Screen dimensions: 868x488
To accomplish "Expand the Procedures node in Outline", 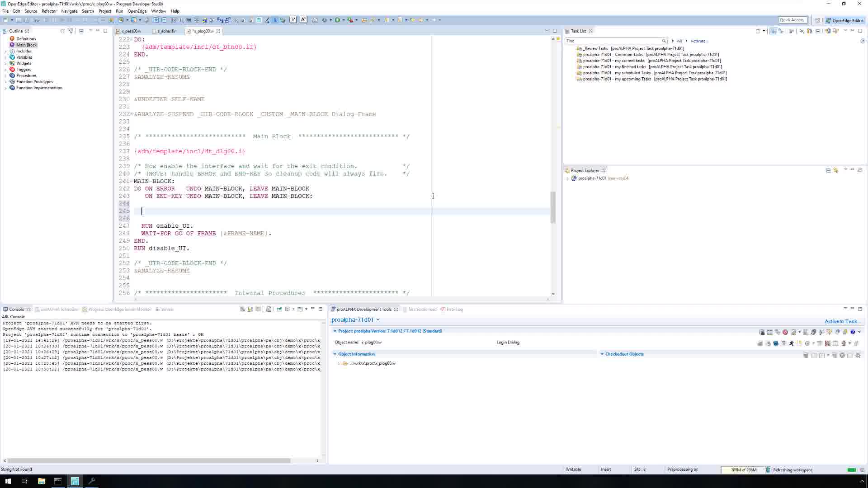I will (5, 76).
